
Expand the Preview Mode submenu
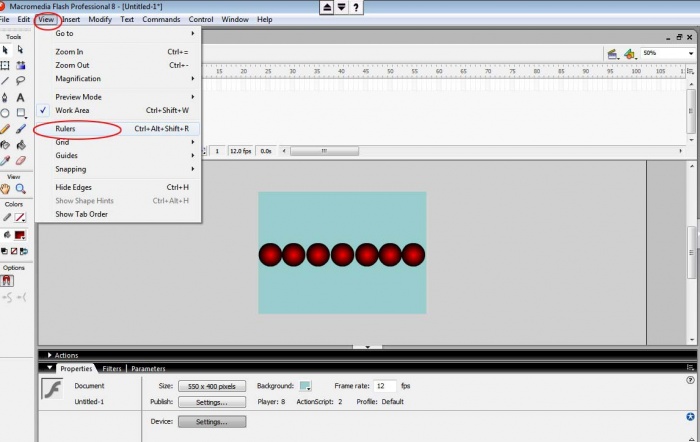coord(118,97)
